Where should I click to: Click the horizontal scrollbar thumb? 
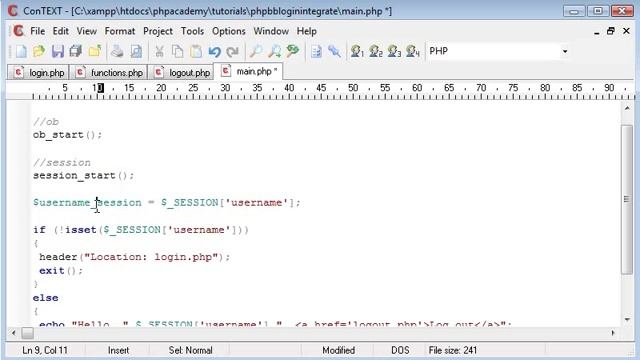pos(27,333)
